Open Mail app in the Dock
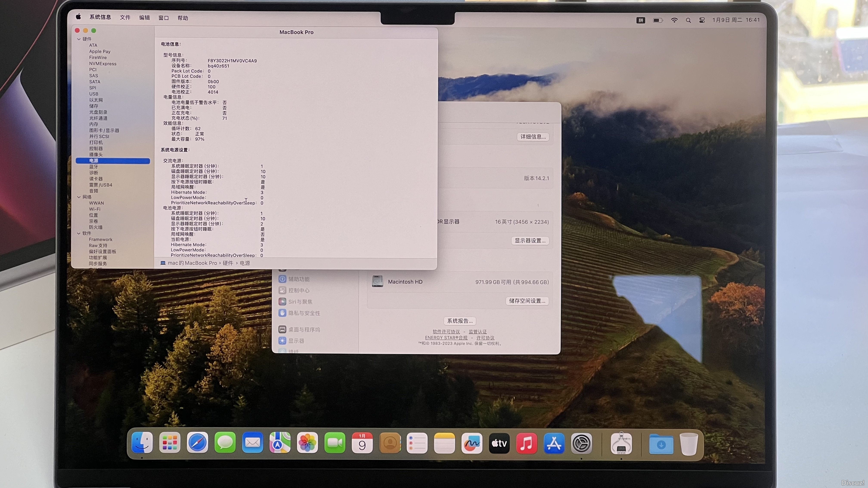This screenshot has height=488, width=868. pyautogui.click(x=252, y=443)
